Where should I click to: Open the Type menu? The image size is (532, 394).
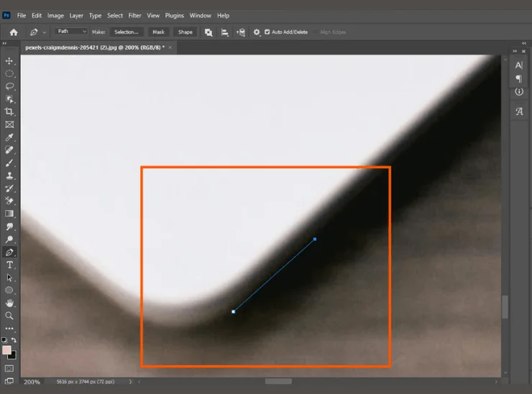pyautogui.click(x=96, y=16)
